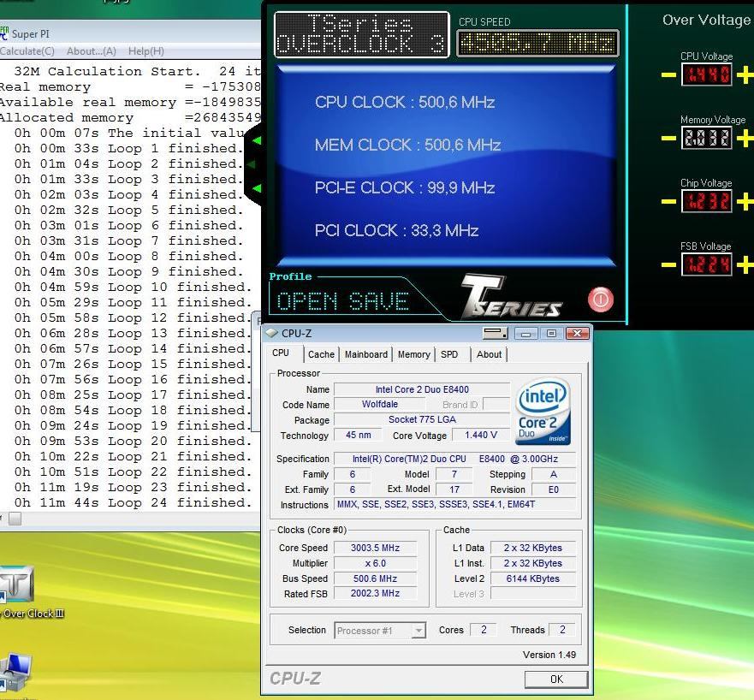Click Code Name field Wolfdale

[x=380, y=404]
